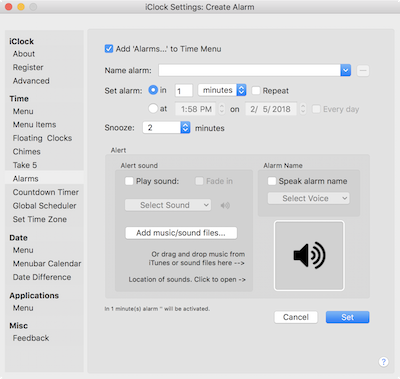Click the speaker preview icon beside Select Sound

225,206
